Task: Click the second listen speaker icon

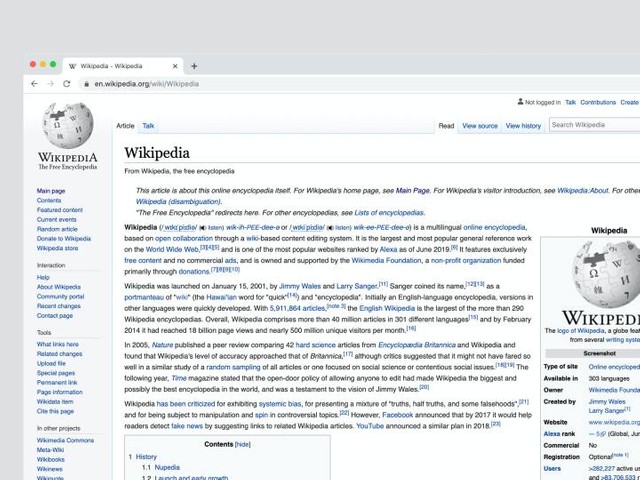Action: point(330,228)
